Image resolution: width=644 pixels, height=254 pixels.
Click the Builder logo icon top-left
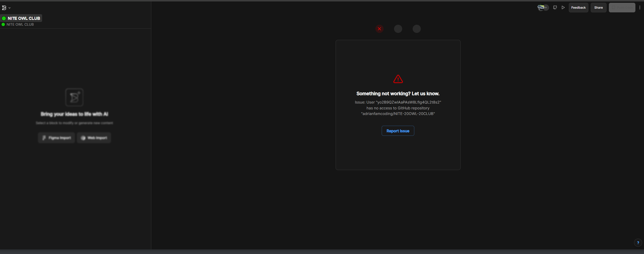tap(4, 8)
